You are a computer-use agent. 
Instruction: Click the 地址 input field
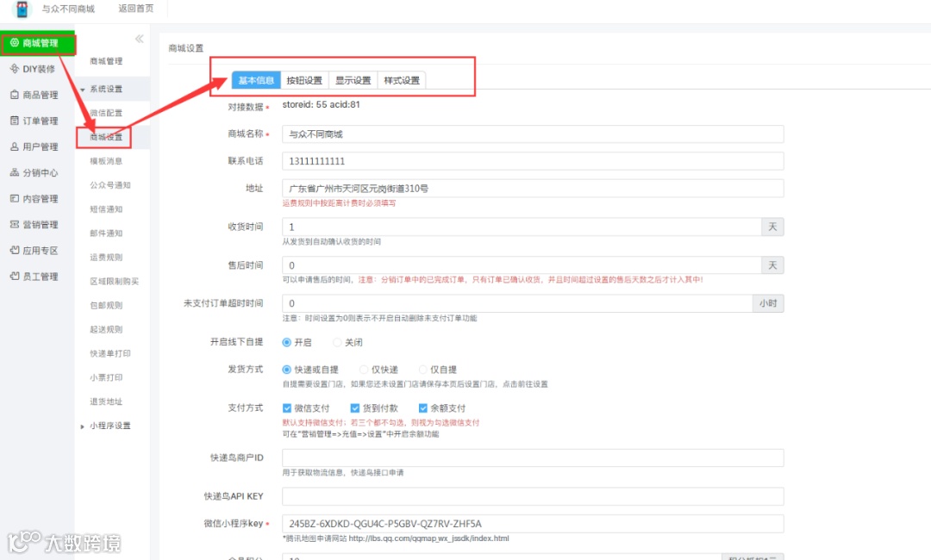(533, 188)
